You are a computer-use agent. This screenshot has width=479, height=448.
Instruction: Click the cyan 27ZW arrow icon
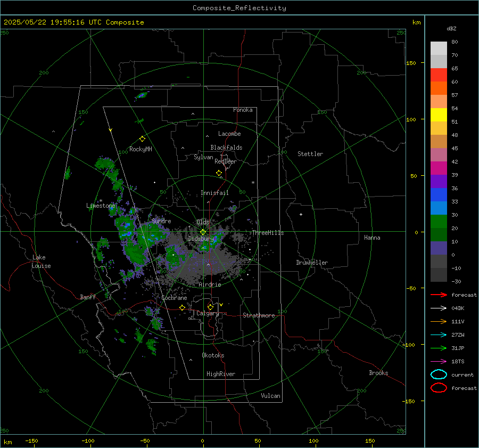[439, 335]
